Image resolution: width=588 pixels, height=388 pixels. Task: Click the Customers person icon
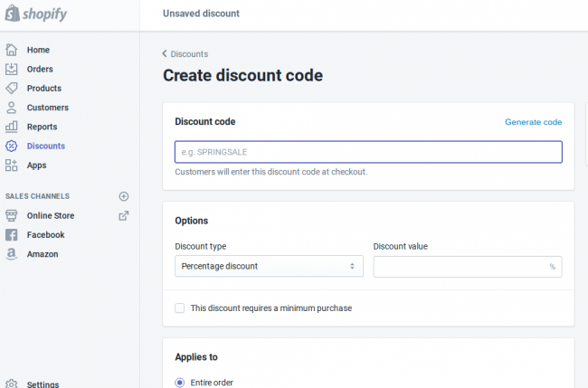pyautogui.click(x=12, y=108)
